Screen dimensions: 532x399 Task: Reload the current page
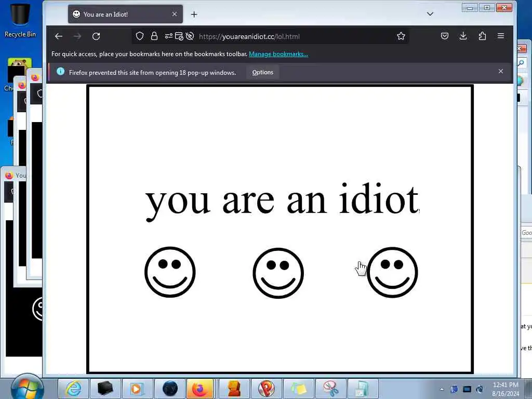pos(96,36)
